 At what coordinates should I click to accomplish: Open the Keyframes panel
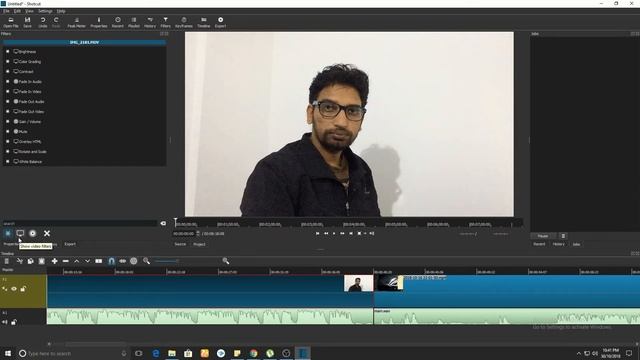click(x=184, y=22)
